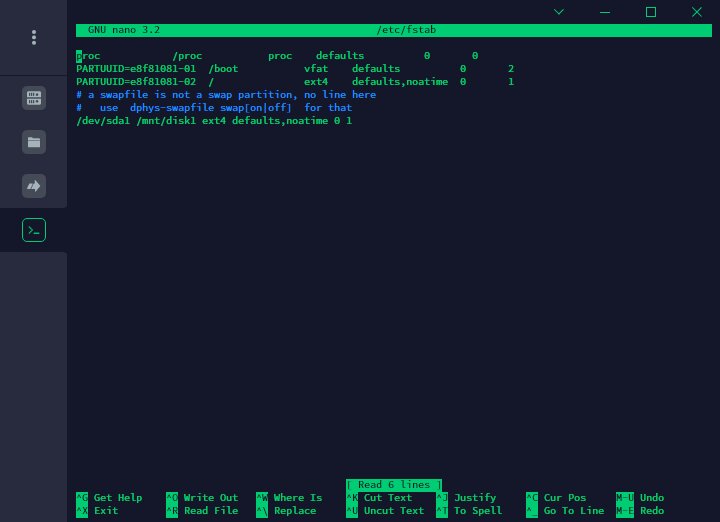Open the hosts server icon in sidebar
Screen dimensions: 720x522
tap(34, 98)
